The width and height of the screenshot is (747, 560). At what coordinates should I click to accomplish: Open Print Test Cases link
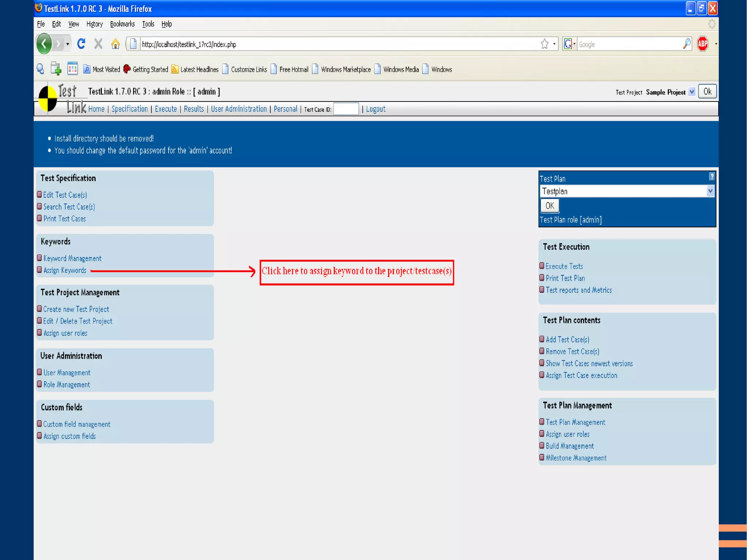tap(65, 219)
